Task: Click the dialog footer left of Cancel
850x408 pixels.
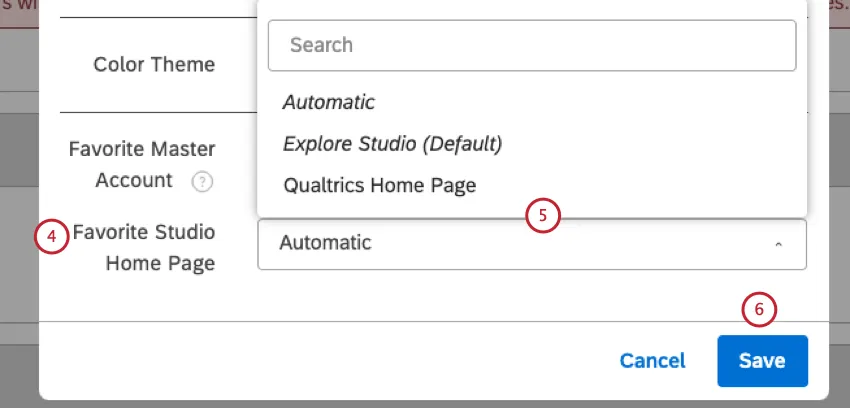Action: 300,361
